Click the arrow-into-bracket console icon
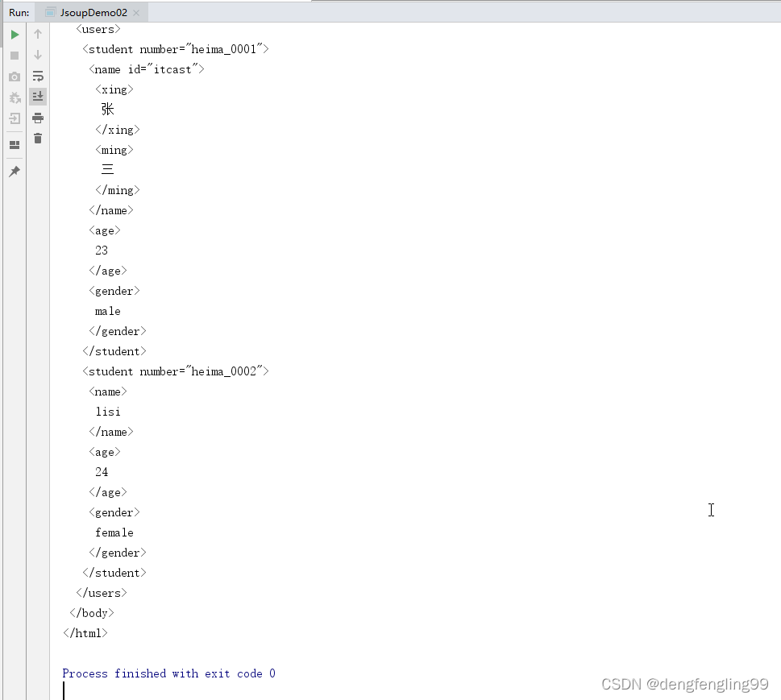Screen dimensions: 781x700 [x=15, y=118]
